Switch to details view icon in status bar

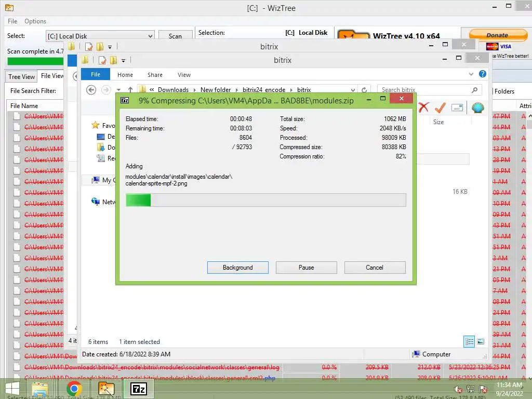tap(469, 342)
